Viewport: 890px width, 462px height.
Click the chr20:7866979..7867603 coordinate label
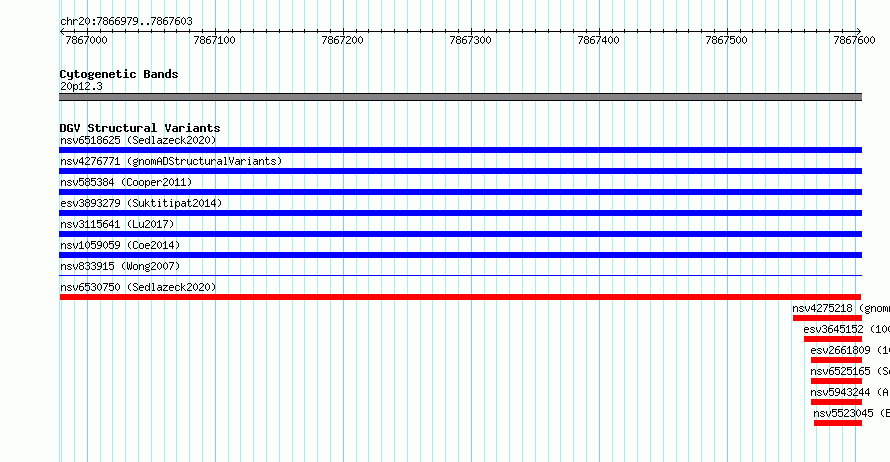(126, 22)
